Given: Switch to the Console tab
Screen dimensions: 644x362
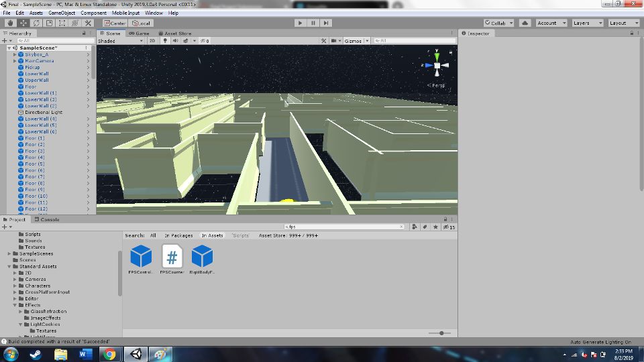Looking at the screenshot, I should 50,219.
